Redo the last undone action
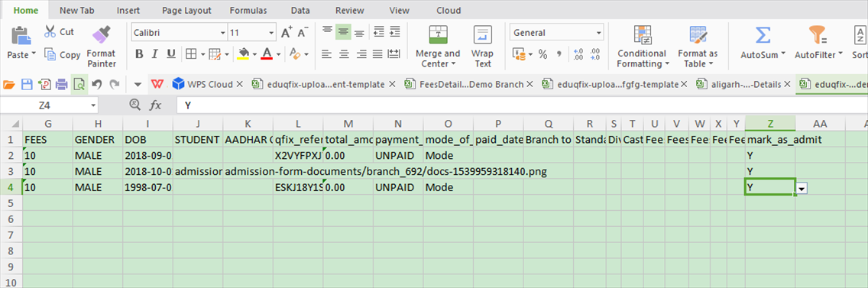Viewport: 868px width, 288px height. click(x=115, y=84)
